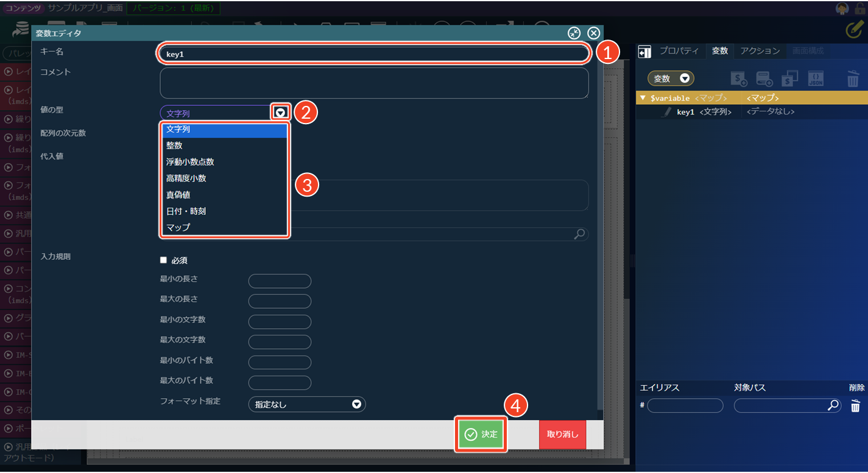Click the magnifier icon in the dialog search field
Image resolution: width=868 pixels, height=473 pixels.
click(579, 234)
